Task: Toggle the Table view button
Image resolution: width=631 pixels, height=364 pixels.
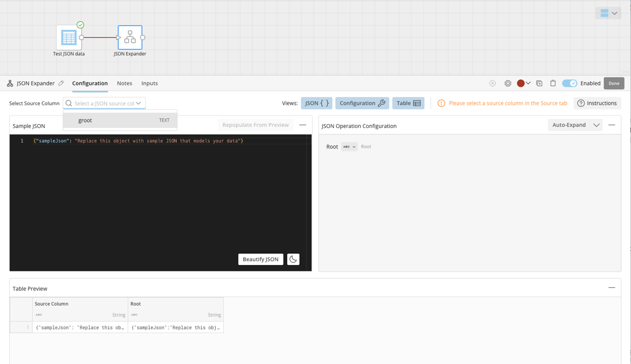Action: (408, 103)
